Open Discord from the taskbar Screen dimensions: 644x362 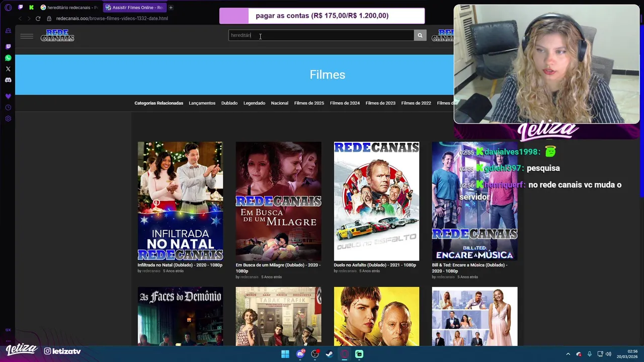pos(300,354)
